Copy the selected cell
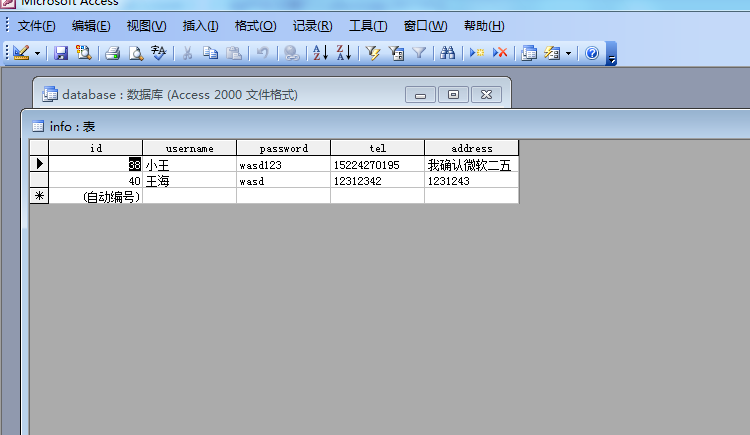Viewport: 750px width, 435px height. click(210, 53)
